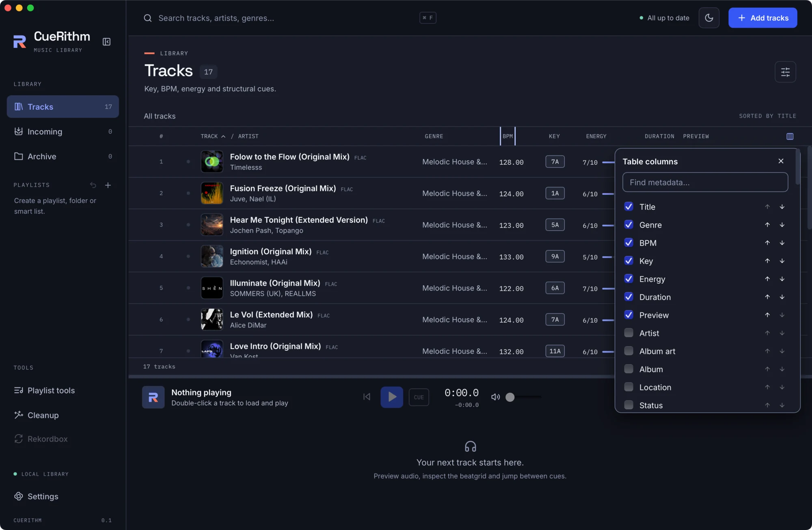Add a new playlist plus icon
This screenshot has height=530, width=812.
point(108,185)
